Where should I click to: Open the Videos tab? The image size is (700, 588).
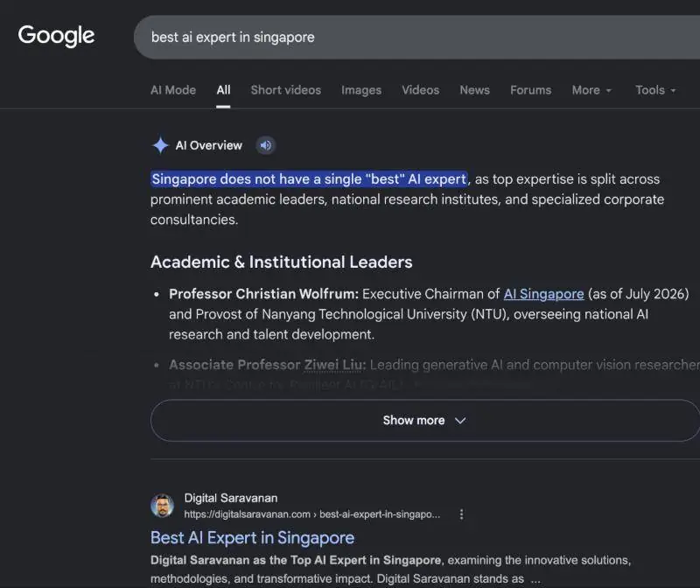tap(421, 90)
